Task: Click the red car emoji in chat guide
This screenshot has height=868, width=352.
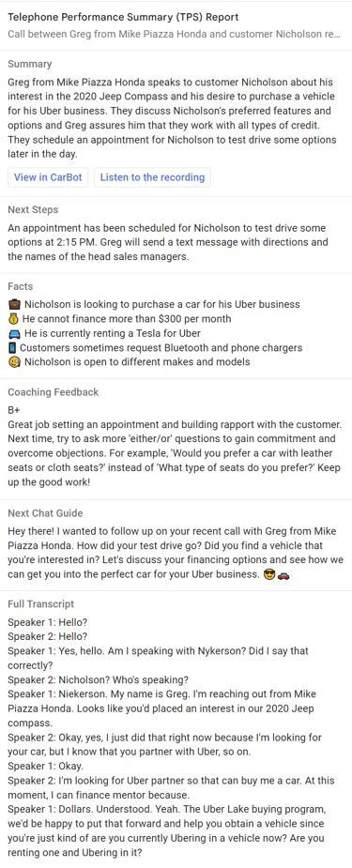Action: click(x=283, y=574)
